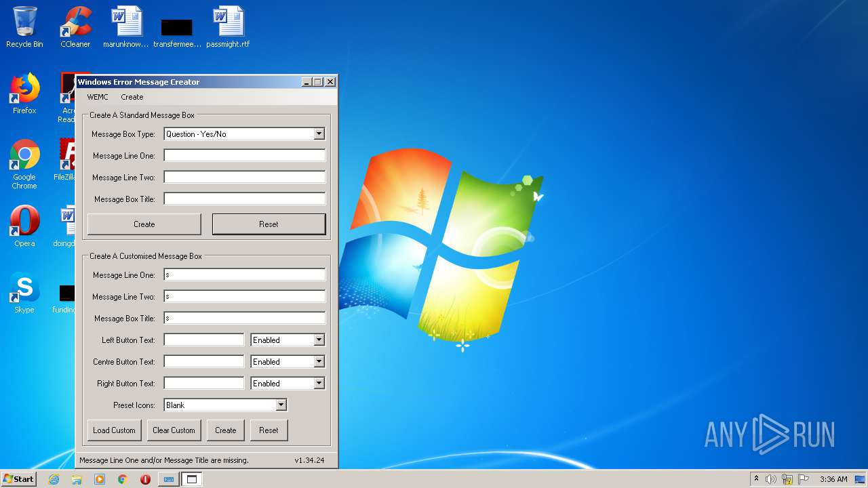Click the Opera taskbar icon
Screen dimensions: 868x488
(x=145, y=479)
